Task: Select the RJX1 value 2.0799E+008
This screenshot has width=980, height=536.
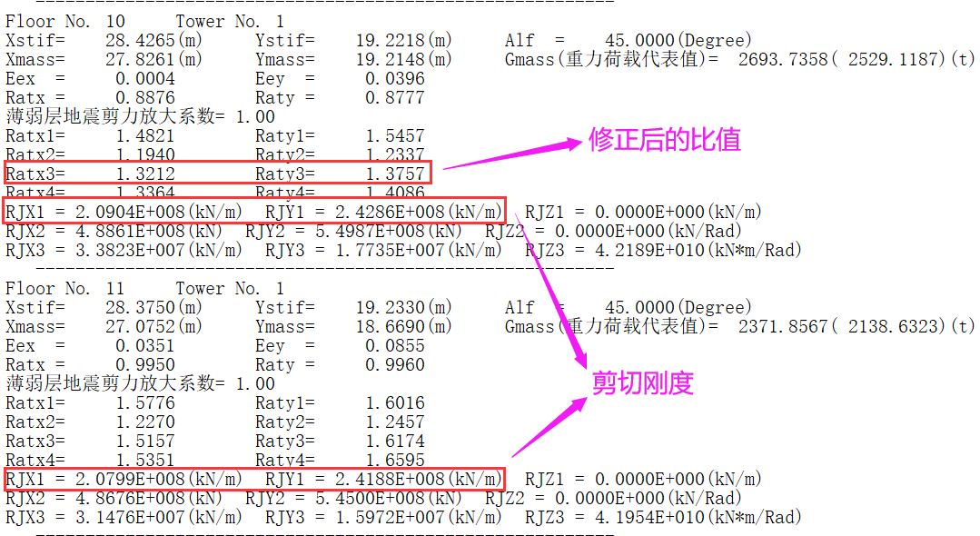Action: point(130,479)
